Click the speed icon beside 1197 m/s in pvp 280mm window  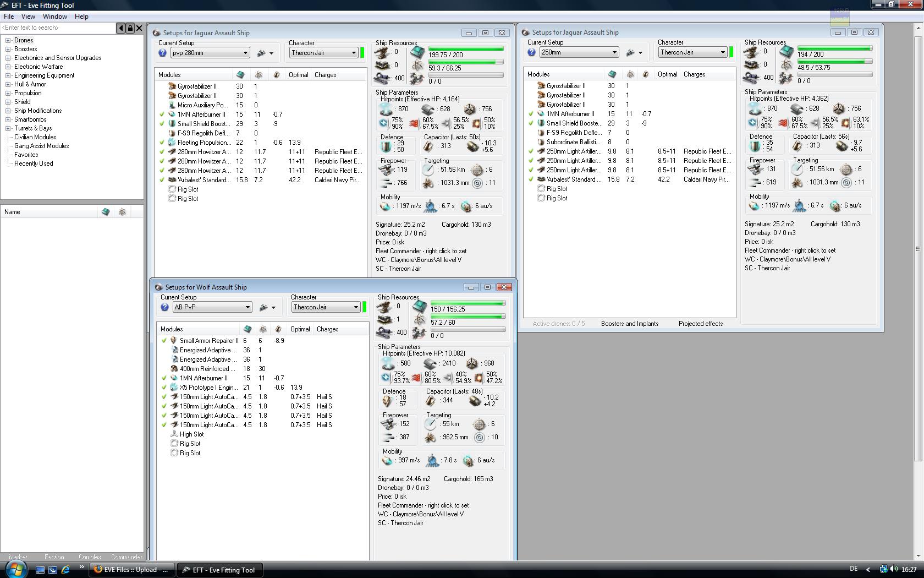coord(386,206)
